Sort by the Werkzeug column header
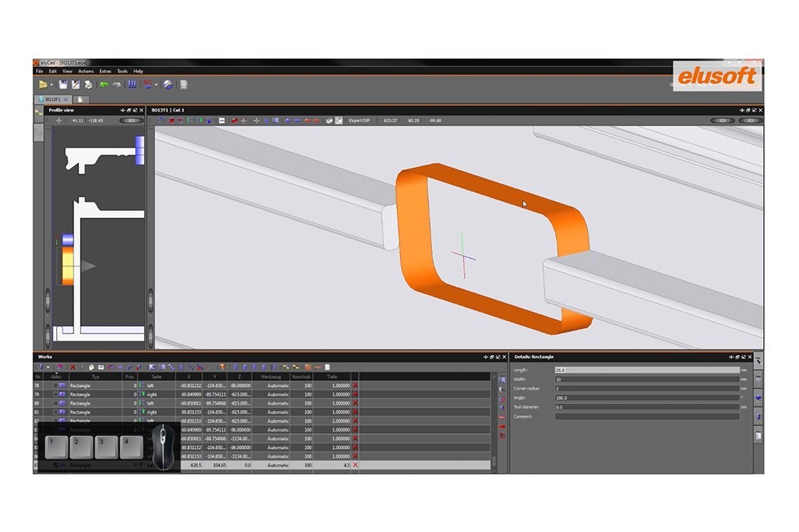 click(x=271, y=376)
